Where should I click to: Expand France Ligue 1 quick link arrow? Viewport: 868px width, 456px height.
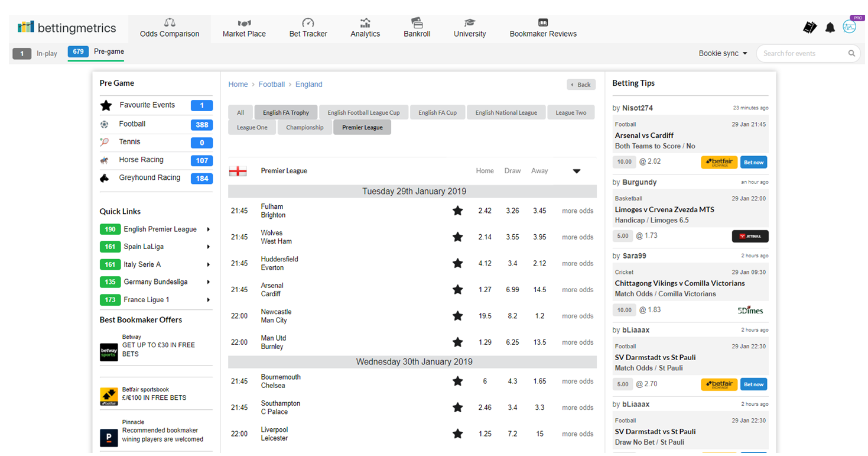click(209, 300)
